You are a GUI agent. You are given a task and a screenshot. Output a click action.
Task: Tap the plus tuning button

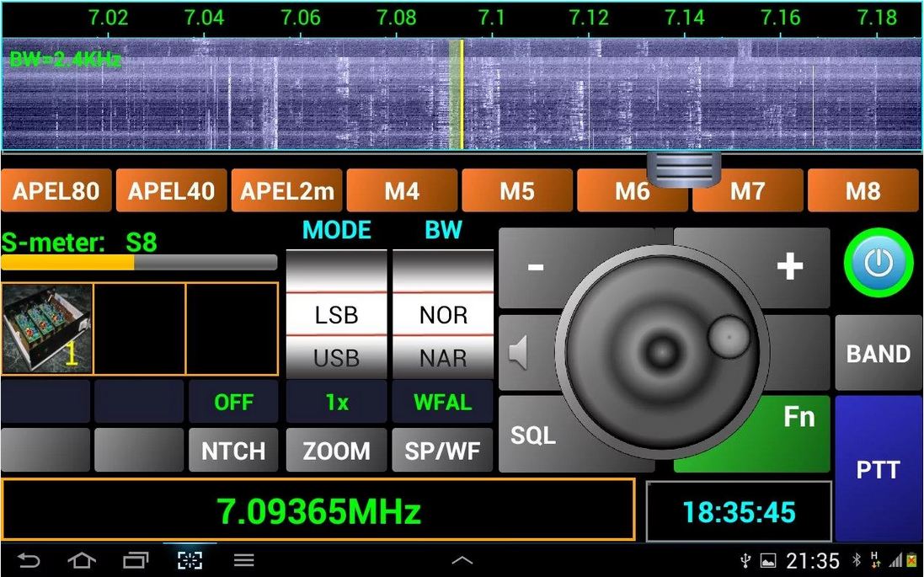click(789, 266)
